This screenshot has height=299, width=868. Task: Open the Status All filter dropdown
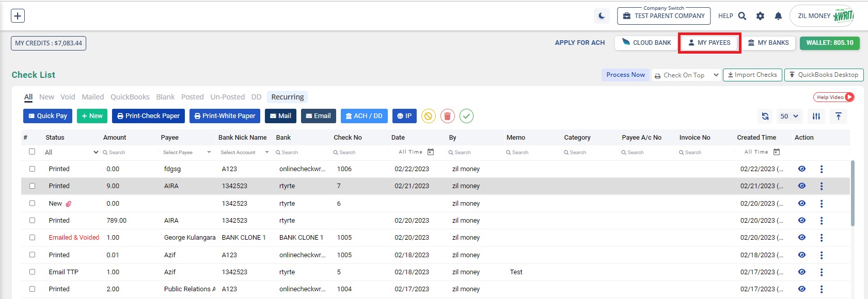[71, 152]
